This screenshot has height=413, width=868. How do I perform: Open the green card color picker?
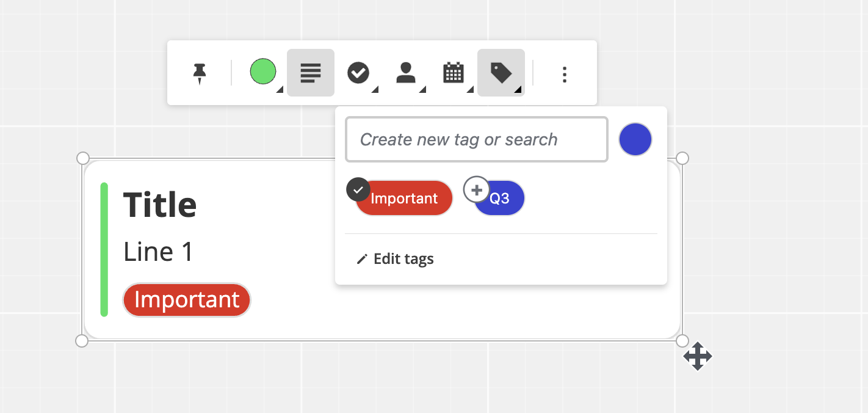click(x=263, y=72)
